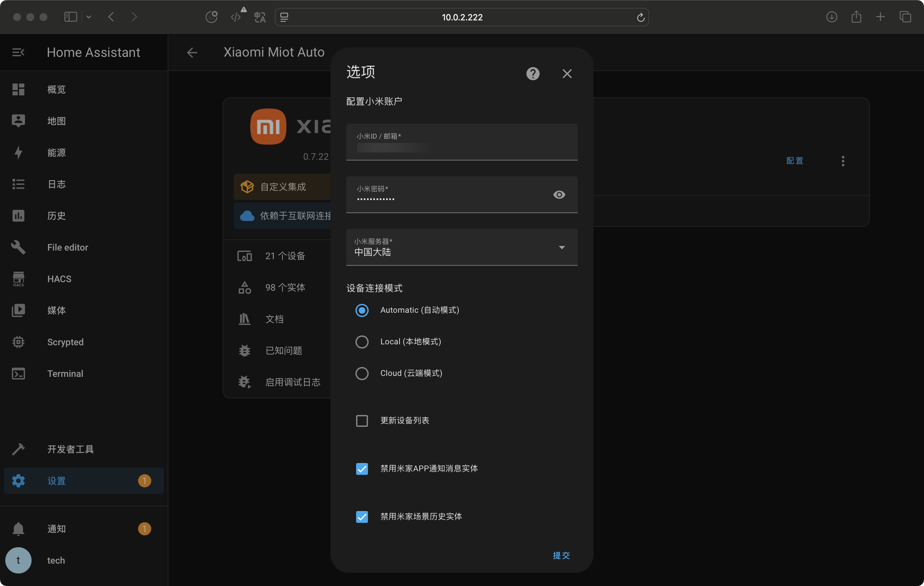
Task: Click the 提交 submit button
Action: pyautogui.click(x=561, y=555)
